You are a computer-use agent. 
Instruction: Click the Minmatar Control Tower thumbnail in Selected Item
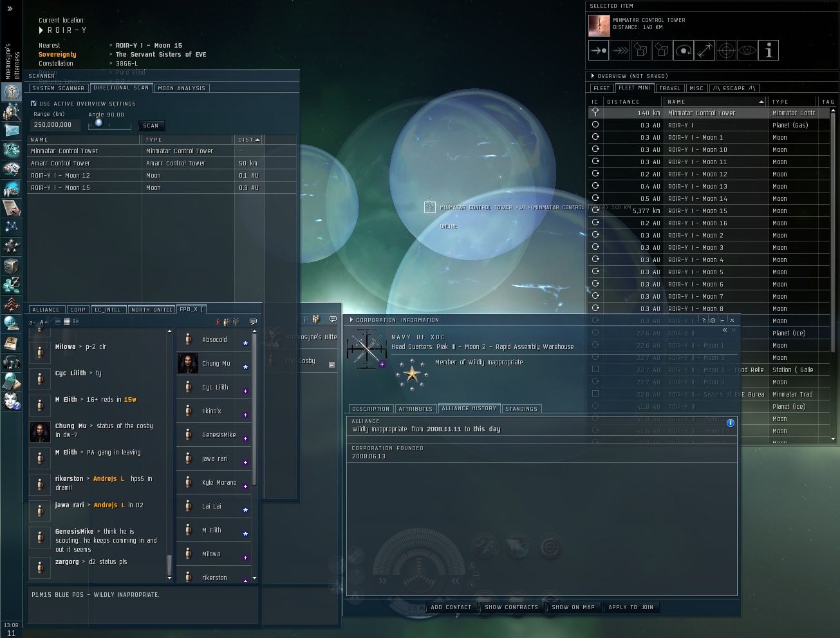599,25
